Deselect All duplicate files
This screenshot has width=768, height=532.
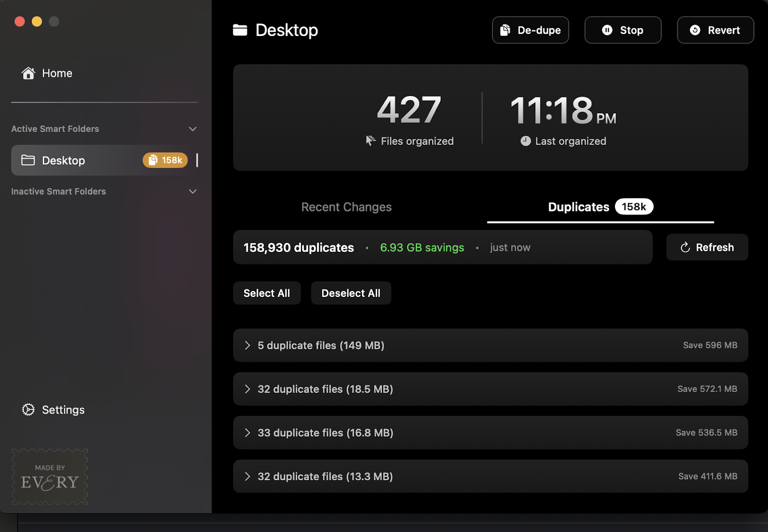(x=351, y=293)
